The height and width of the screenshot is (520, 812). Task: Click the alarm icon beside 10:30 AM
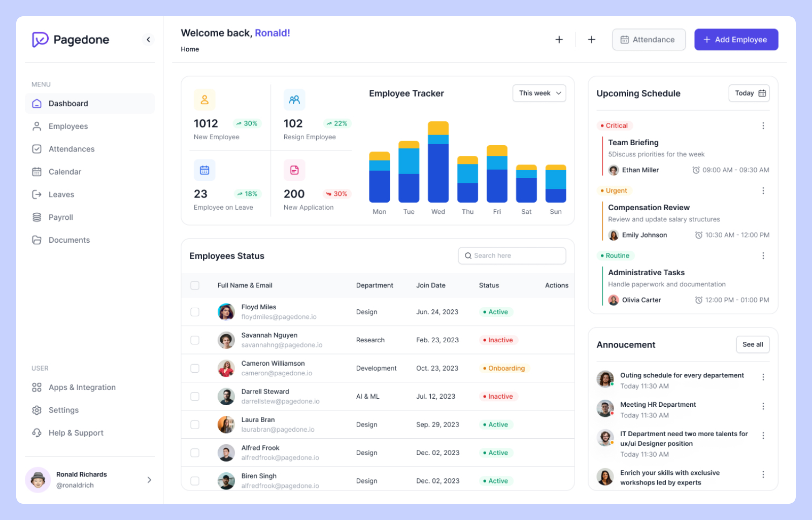point(699,235)
